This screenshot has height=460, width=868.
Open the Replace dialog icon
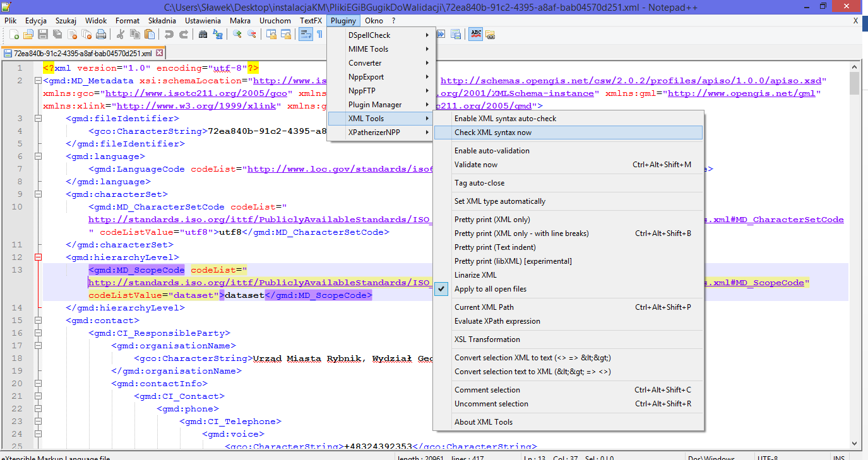coord(217,34)
